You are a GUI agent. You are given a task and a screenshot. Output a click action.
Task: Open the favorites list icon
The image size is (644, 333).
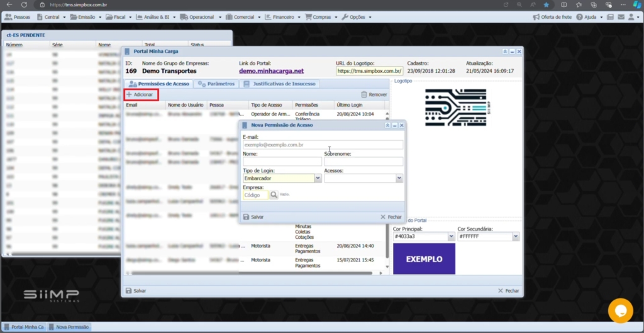click(x=579, y=5)
